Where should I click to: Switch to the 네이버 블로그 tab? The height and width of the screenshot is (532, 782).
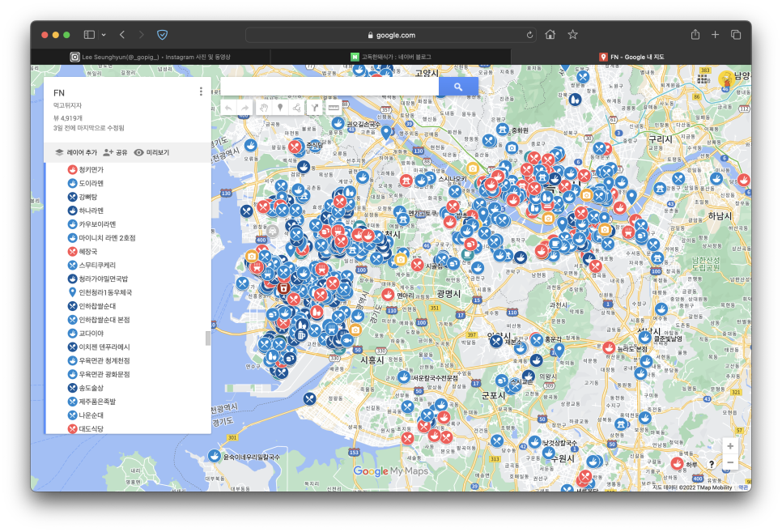[x=390, y=57]
